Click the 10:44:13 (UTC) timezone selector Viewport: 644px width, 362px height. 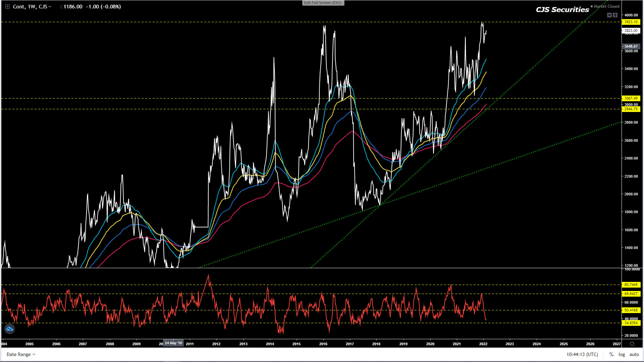coord(582,354)
